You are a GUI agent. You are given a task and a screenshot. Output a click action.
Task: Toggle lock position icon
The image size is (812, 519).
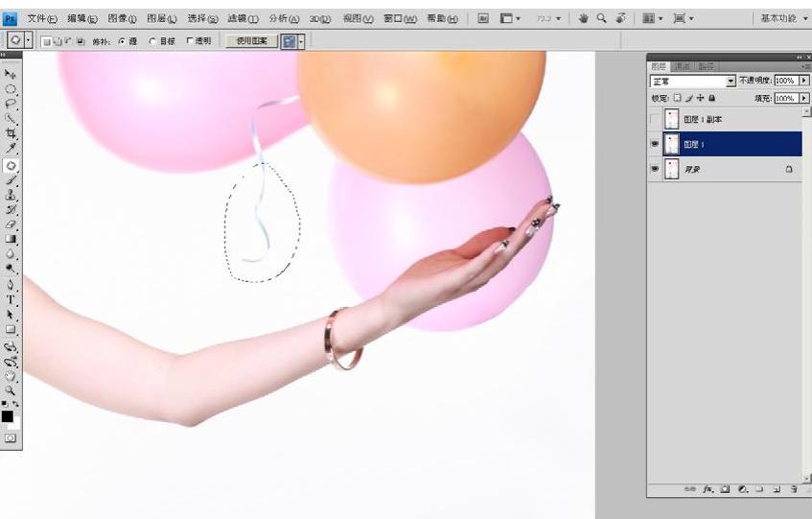click(701, 98)
